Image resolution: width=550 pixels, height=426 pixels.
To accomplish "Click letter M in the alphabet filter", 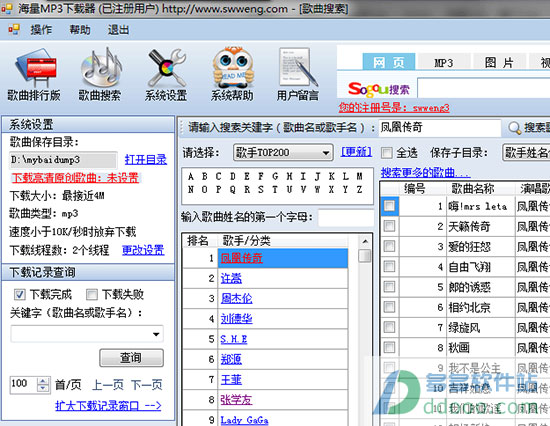I will coord(360,176).
